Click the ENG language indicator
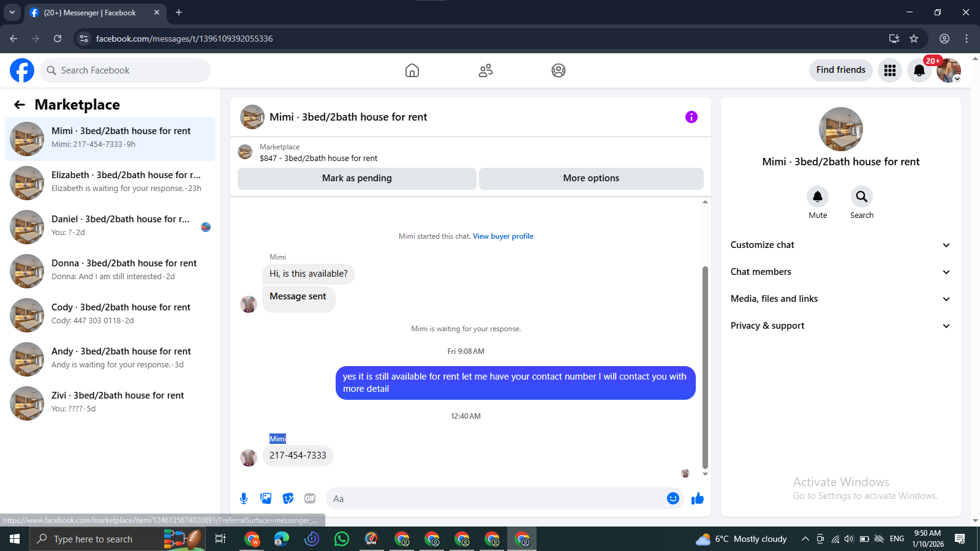 click(897, 539)
